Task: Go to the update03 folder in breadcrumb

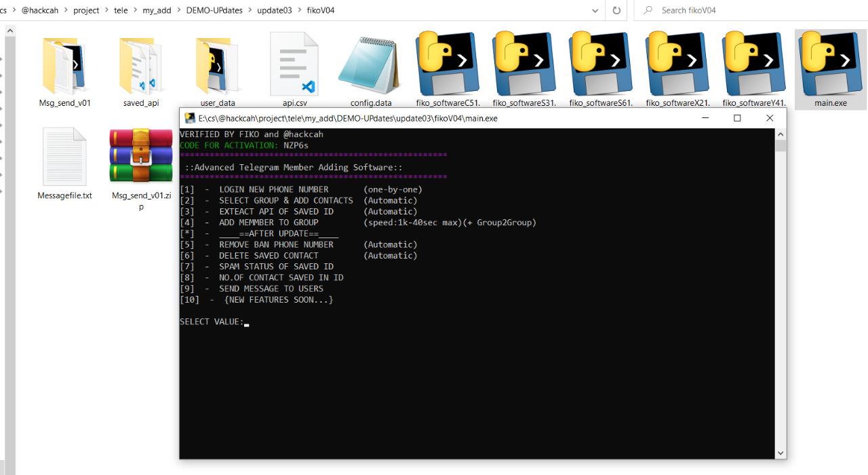Action: 275,10
